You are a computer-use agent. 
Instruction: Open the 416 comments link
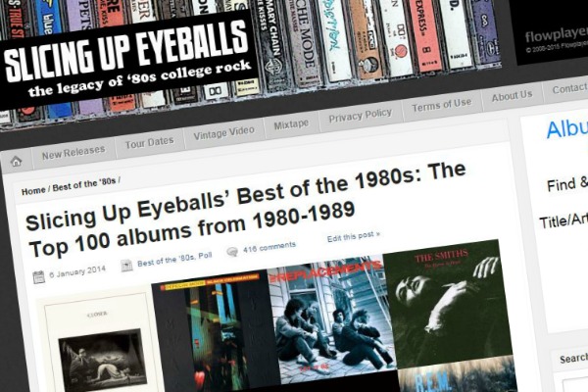[269, 247]
